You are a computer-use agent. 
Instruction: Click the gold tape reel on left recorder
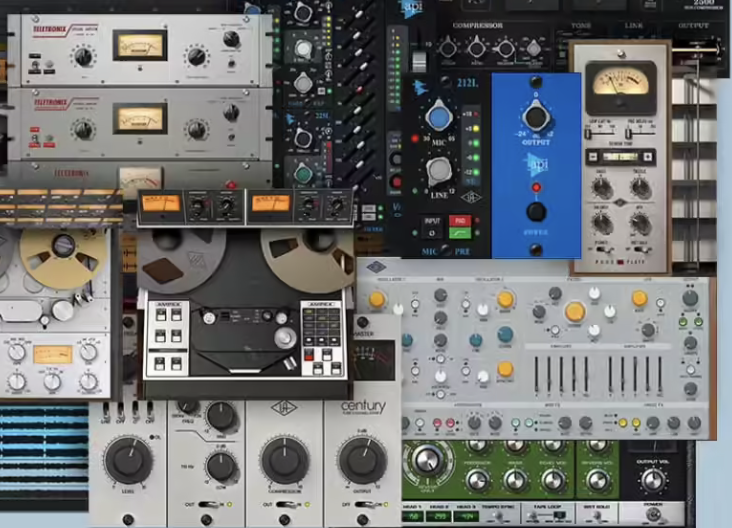click(x=63, y=259)
